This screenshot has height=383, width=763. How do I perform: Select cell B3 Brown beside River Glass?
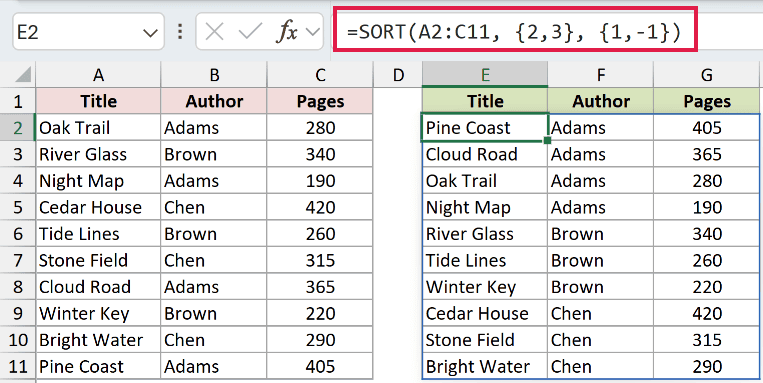pos(214,154)
